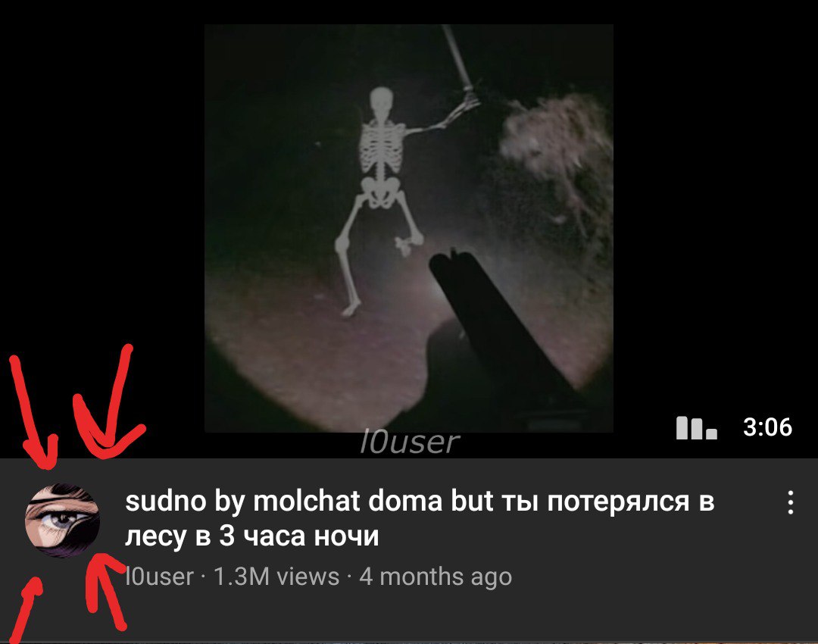Image resolution: width=818 pixels, height=644 pixels.
Task: Click the raised stick held by the skeleton
Action: (457, 58)
